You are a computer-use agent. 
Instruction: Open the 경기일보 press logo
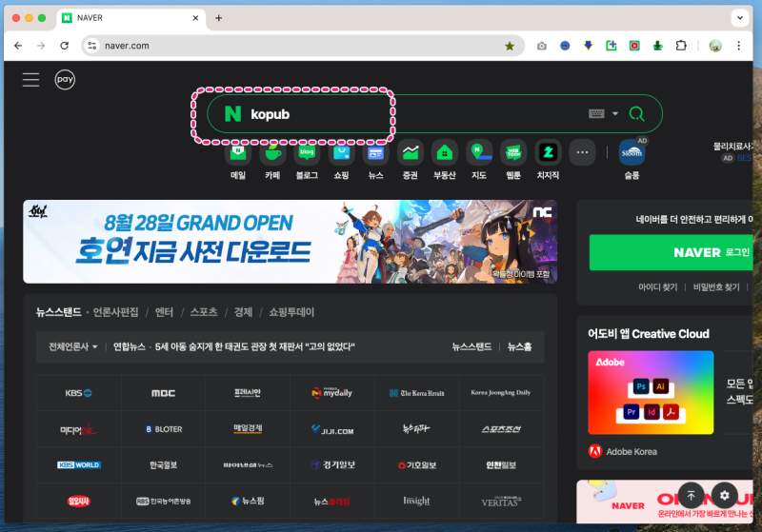pos(332,465)
